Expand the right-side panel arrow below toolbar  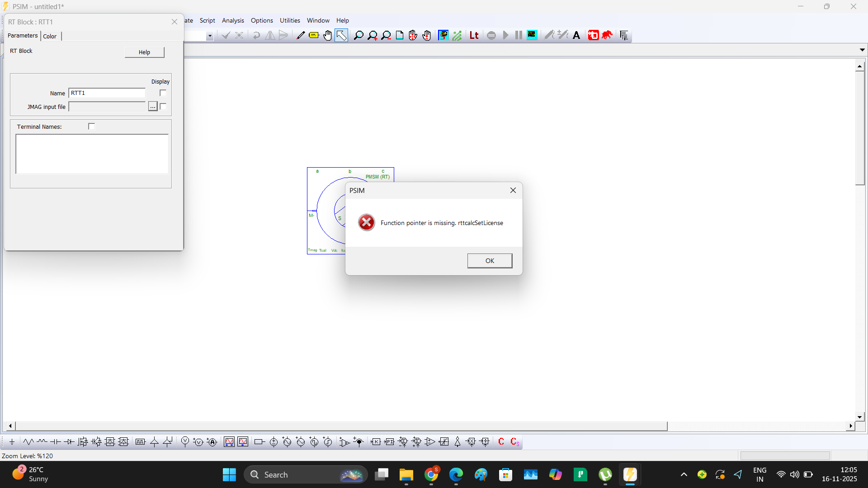click(862, 50)
